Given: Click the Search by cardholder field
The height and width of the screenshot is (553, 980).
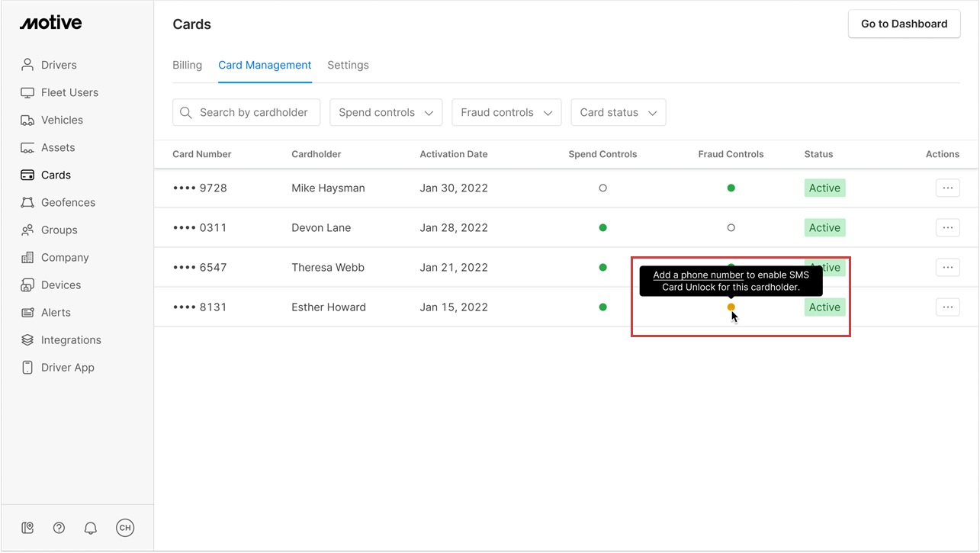Looking at the screenshot, I should coord(246,112).
